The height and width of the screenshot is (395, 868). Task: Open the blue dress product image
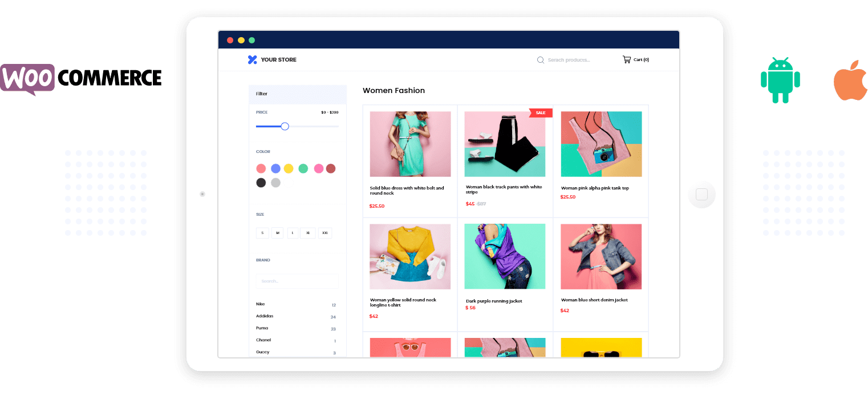pos(410,144)
